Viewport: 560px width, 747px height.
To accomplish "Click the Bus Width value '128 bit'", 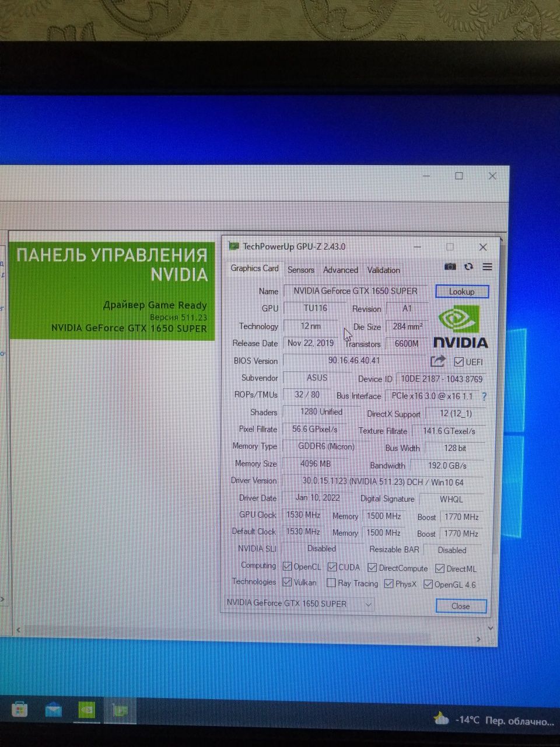I will (x=455, y=448).
